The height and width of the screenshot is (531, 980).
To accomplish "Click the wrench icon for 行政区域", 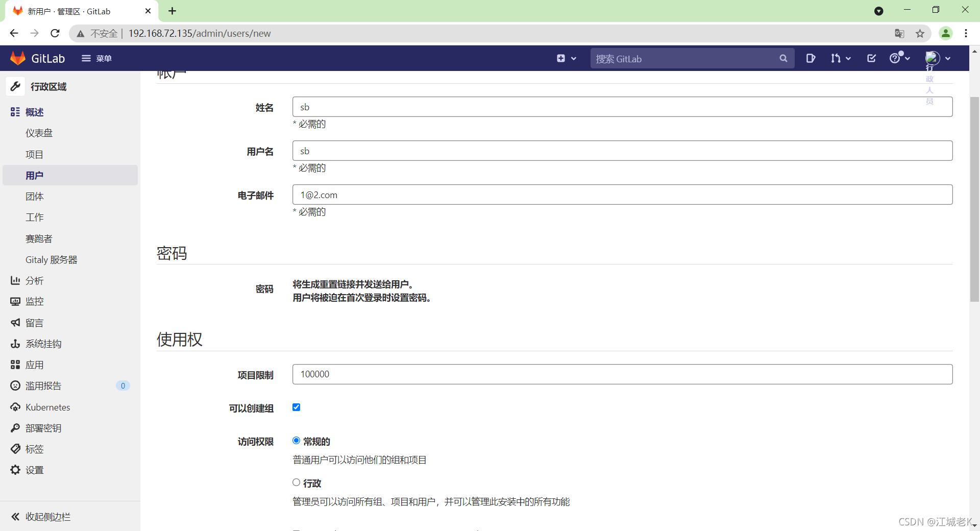I will pyautogui.click(x=15, y=86).
